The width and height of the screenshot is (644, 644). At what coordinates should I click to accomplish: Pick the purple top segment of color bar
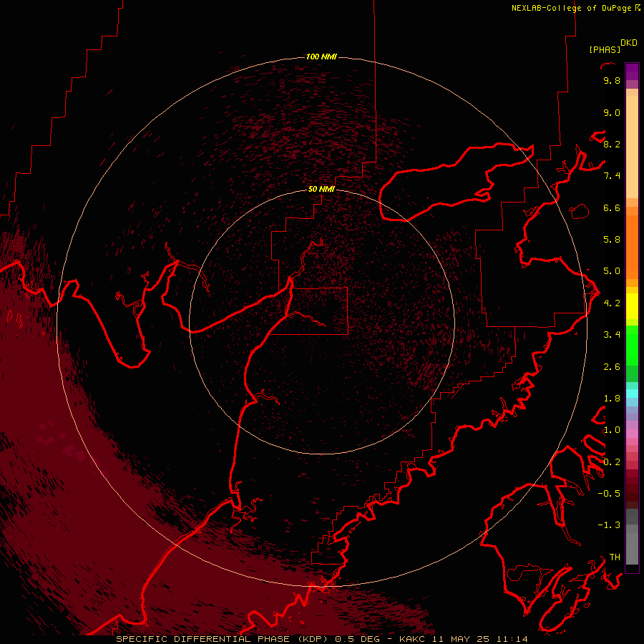[x=632, y=72]
